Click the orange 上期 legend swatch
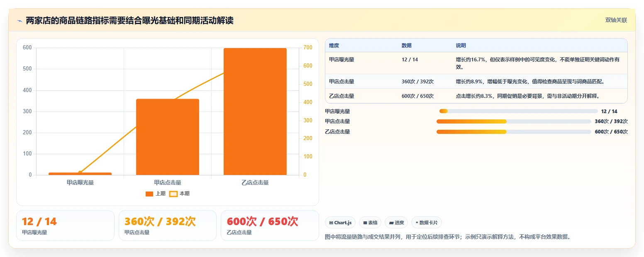The image size is (644, 257). pos(149,194)
